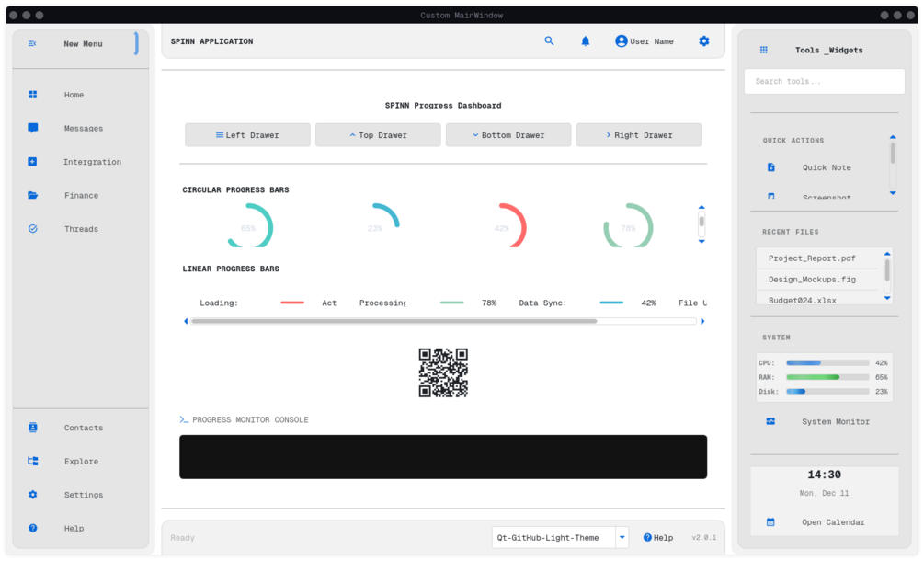Focus the Search tools field

click(x=825, y=81)
